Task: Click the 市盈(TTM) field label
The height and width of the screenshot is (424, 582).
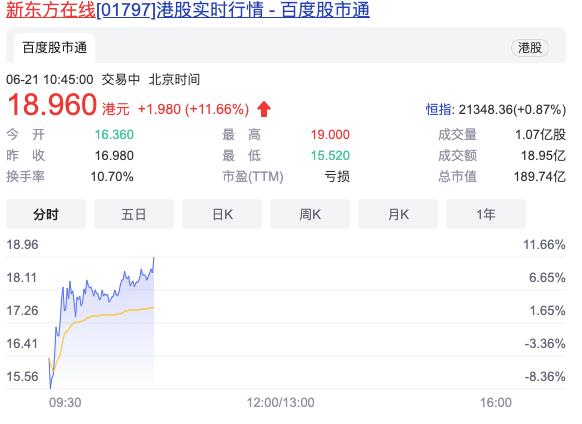Action: pyautogui.click(x=253, y=177)
